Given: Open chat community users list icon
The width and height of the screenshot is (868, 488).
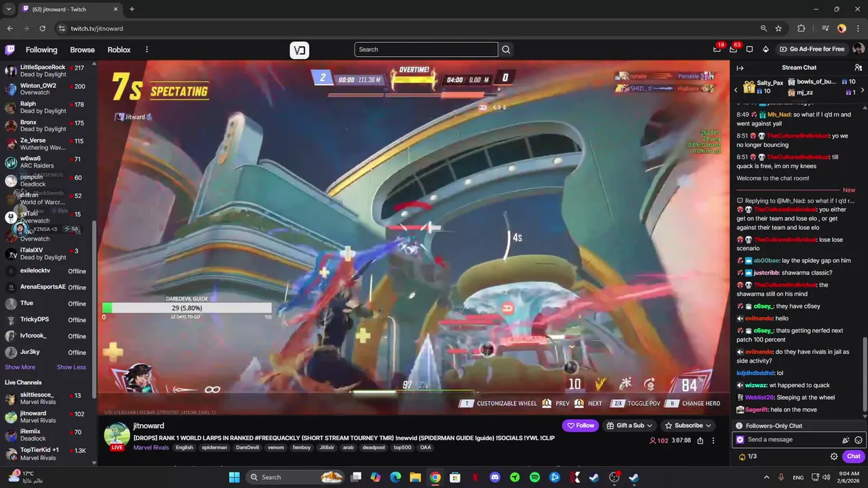Looking at the screenshot, I should 859,68.
